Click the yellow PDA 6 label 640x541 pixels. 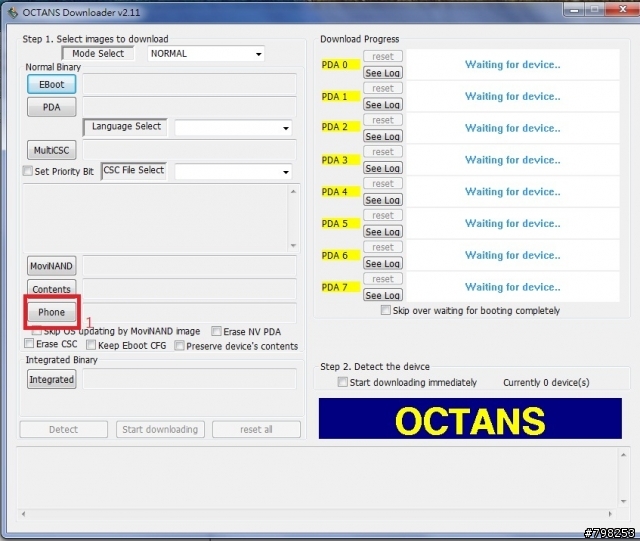[340, 255]
